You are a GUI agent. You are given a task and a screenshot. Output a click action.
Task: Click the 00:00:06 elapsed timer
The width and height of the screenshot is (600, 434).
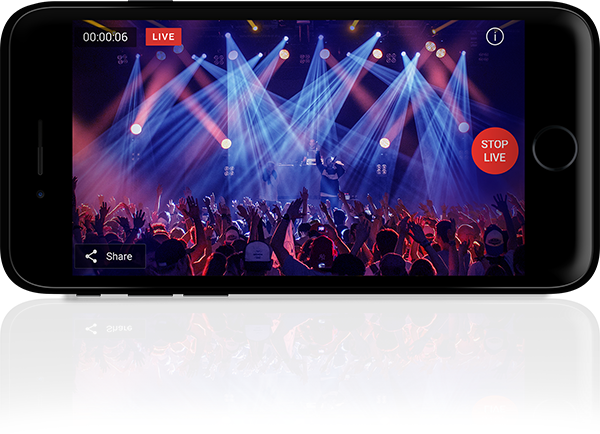coord(105,37)
